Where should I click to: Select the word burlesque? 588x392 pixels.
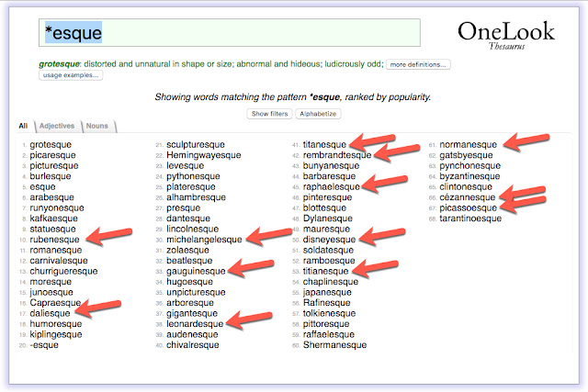coord(51,176)
